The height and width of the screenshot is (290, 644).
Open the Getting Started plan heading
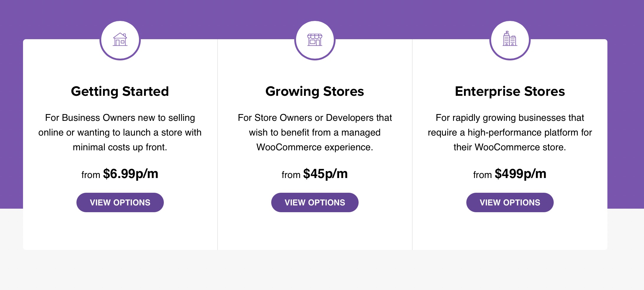coord(120,91)
